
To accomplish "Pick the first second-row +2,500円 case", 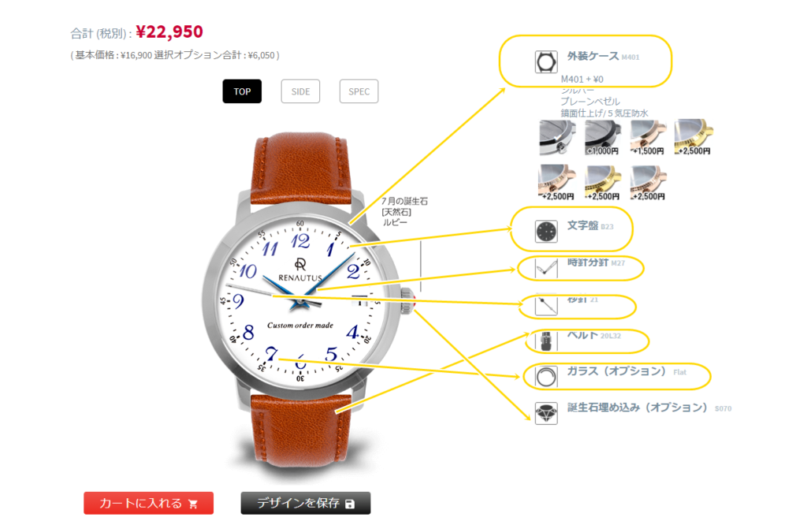I will pyautogui.click(x=557, y=182).
